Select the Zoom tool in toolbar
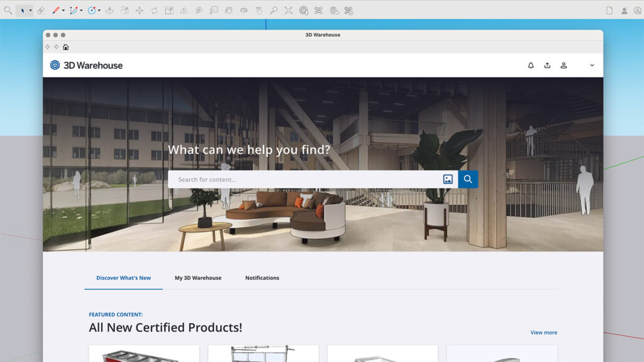 click(x=274, y=10)
